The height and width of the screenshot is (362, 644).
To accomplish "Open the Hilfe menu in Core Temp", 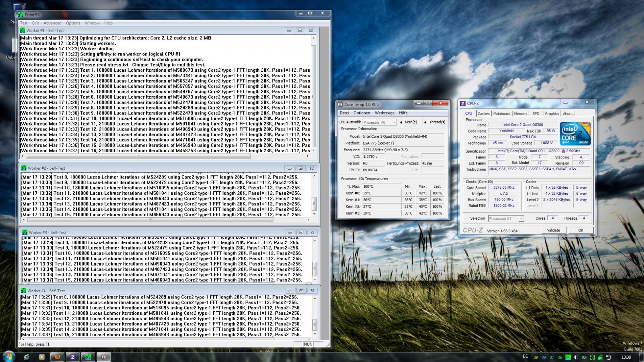I will click(x=403, y=113).
